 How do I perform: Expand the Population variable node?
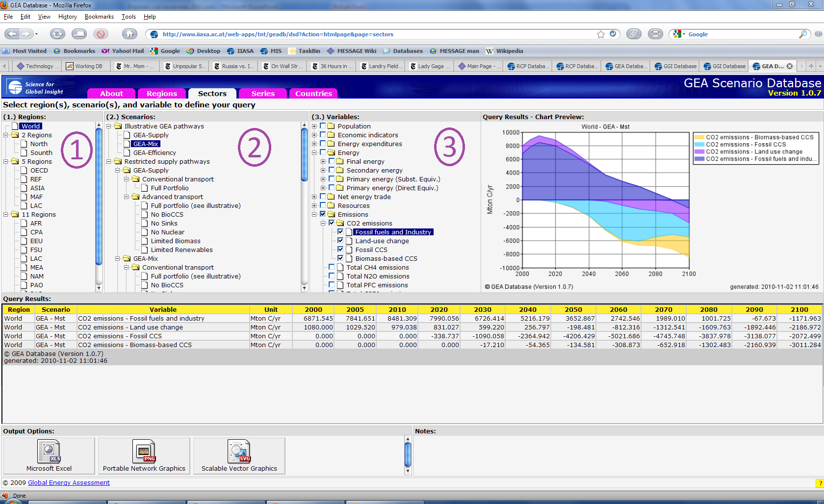[x=314, y=126]
